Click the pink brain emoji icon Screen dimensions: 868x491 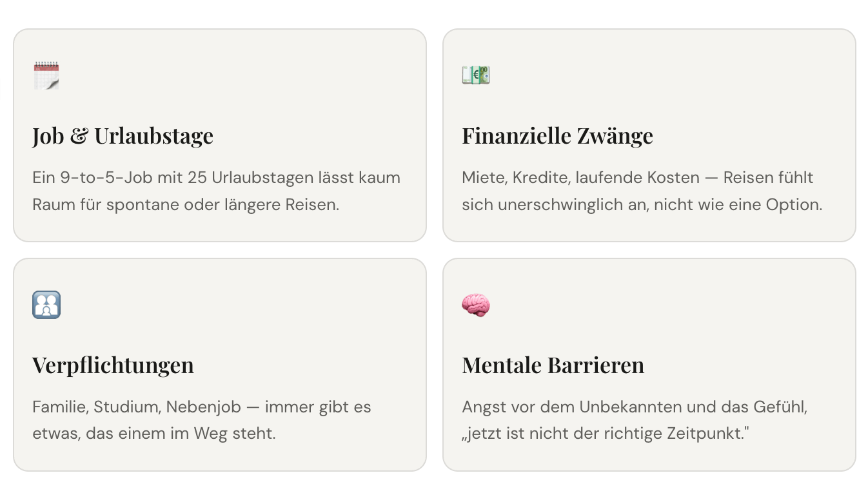[x=476, y=305]
